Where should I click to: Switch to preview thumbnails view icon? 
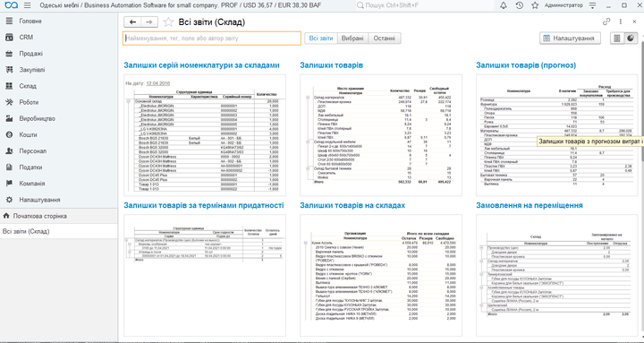630,39
